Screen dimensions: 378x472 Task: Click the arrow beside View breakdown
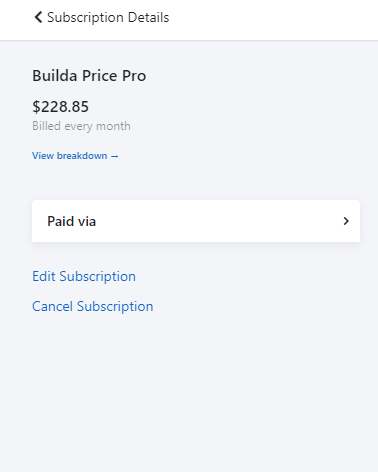(x=114, y=156)
